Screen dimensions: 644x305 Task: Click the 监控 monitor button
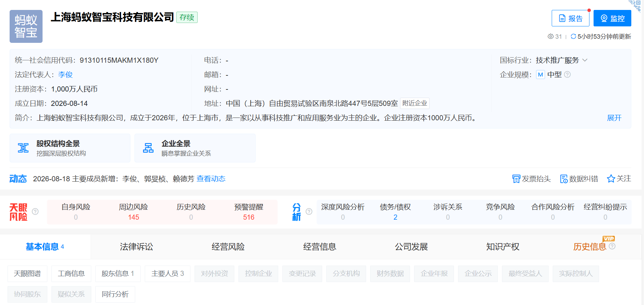tap(612, 18)
